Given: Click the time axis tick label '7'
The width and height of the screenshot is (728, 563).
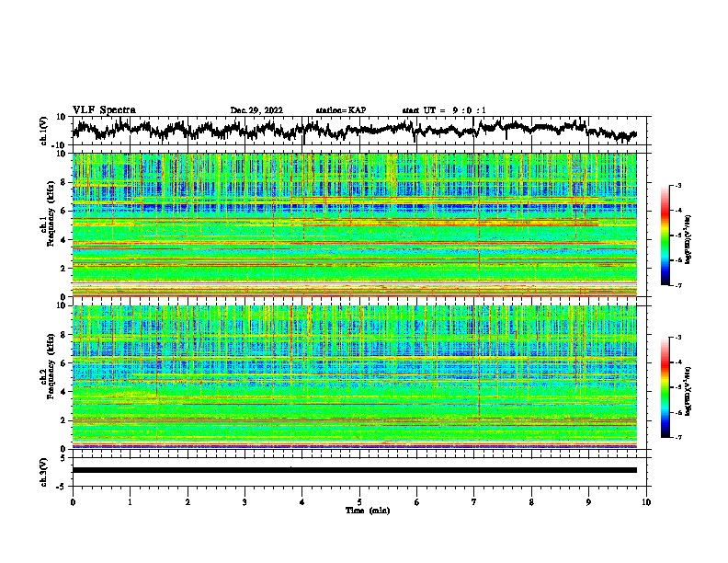Looking at the screenshot, I should tap(474, 502).
